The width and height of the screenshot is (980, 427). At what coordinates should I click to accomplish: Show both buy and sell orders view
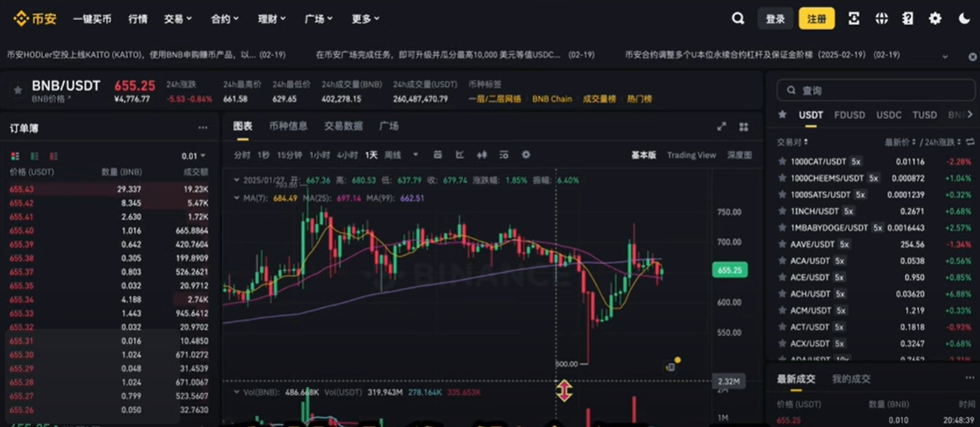pyautogui.click(x=15, y=156)
